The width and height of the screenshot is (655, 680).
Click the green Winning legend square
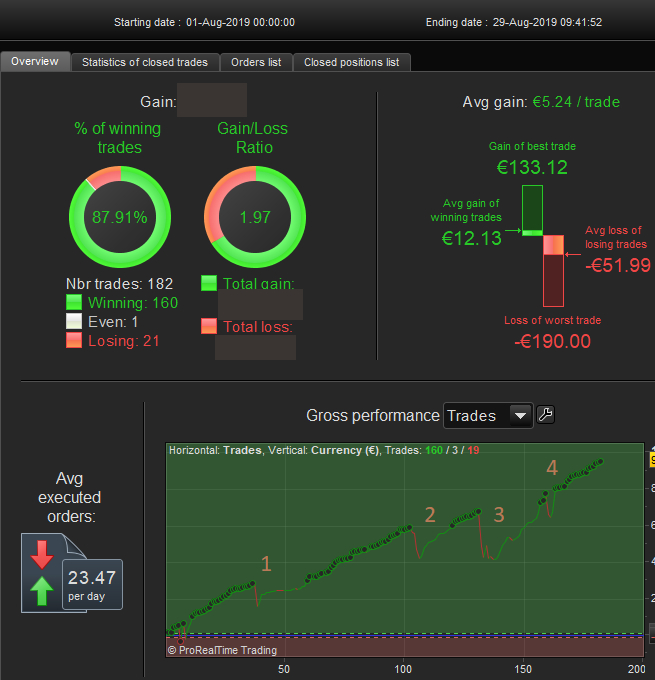coord(74,302)
